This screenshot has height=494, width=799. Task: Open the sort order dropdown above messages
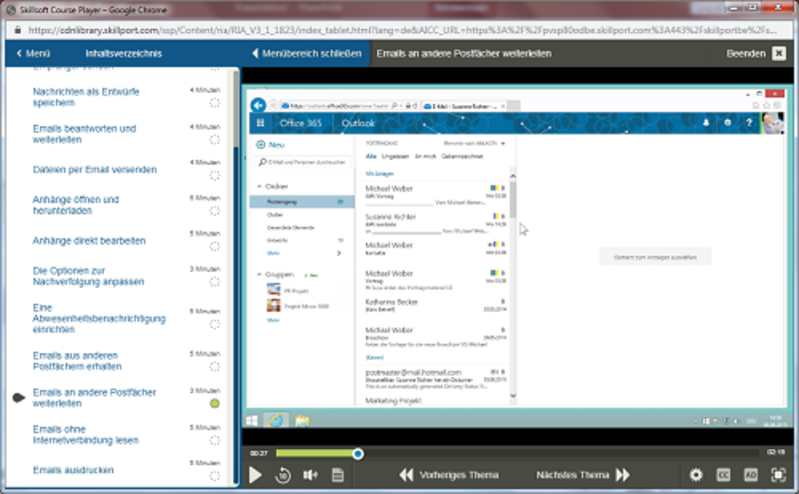tap(474, 143)
